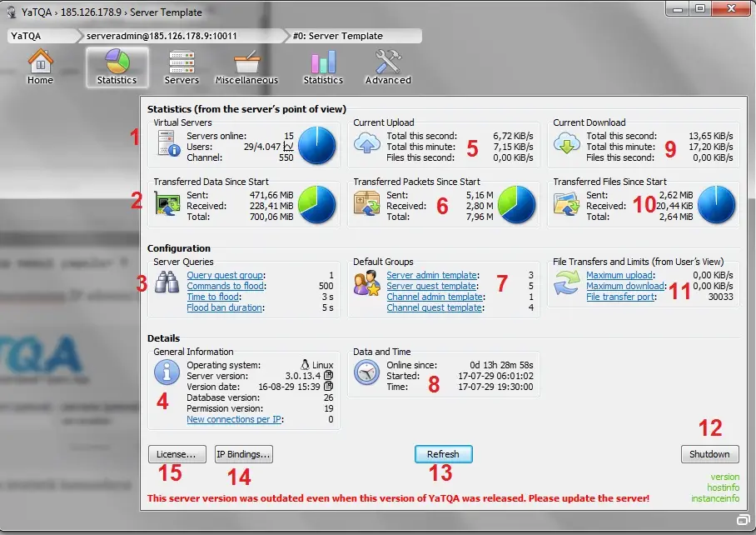Image resolution: width=756 pixels, height=535 pixels.
Task: Open the Time to flood link
Action: point(212,297)
